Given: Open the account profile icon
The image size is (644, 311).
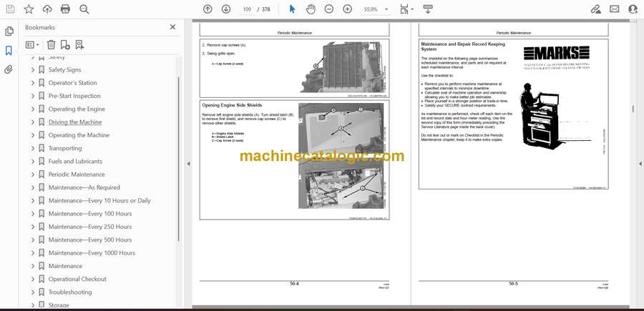Looking at the screenshot, I should [x=633, y=9].
